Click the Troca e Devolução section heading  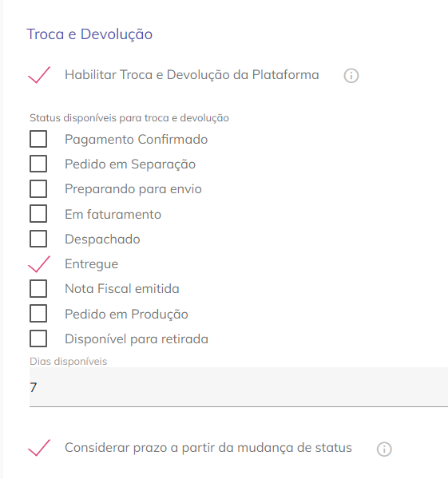click(89, 34)
